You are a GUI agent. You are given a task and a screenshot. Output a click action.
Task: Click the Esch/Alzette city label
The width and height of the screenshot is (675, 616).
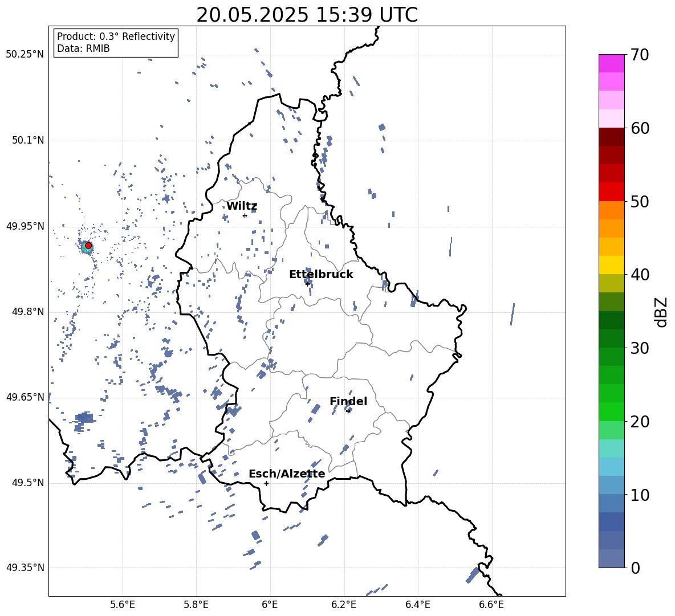[x=287, y=474]
